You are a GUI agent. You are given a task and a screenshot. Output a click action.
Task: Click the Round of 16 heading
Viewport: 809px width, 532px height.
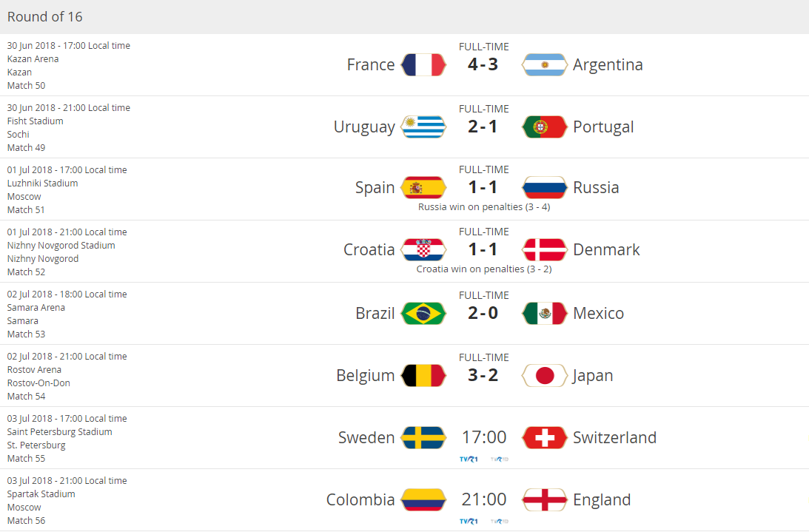(x=45, y=16)
